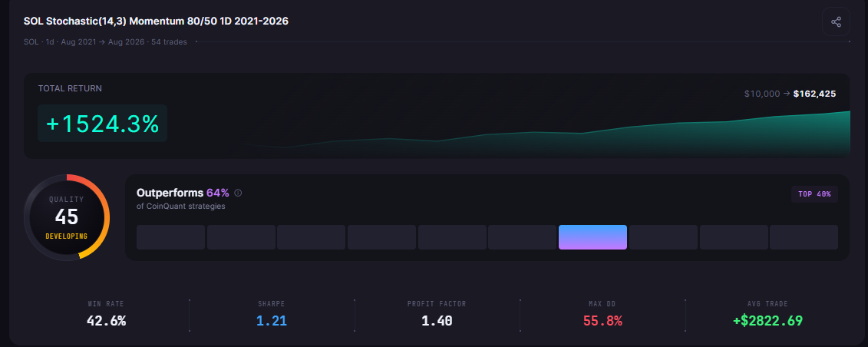This screenshot has width=868, height=347.
Task: Click the MAX DD label
Action: [602, 304]
